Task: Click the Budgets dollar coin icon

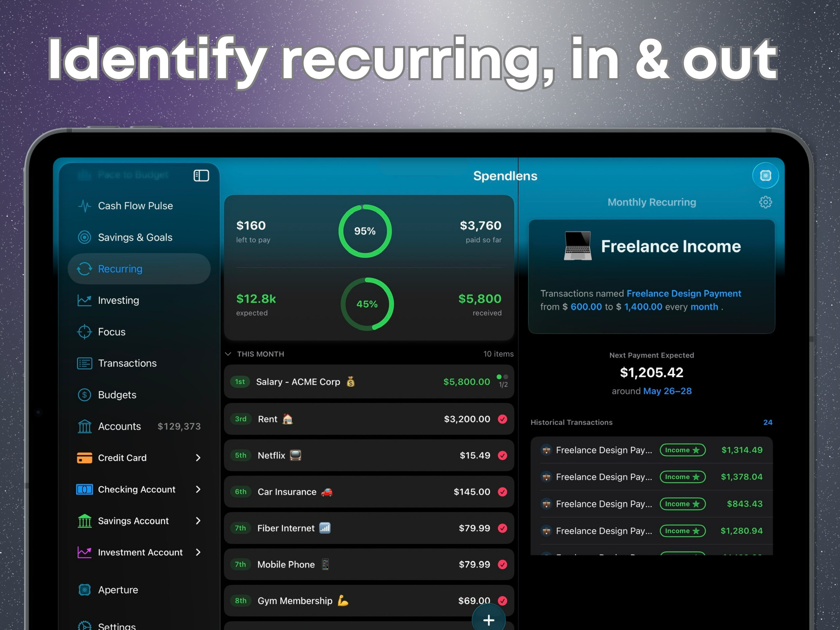Action: pyautogui.click(x=84, y=395)
